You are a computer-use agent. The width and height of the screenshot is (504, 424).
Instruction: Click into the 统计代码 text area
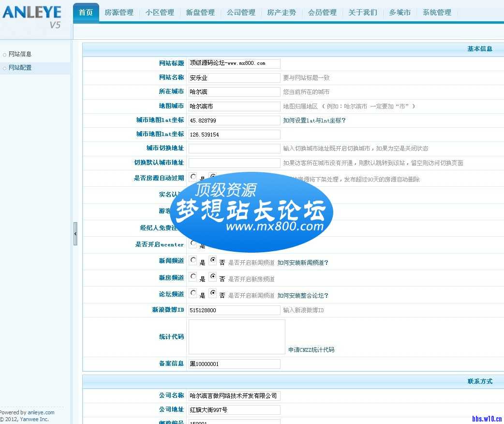(x=237, y=337)
